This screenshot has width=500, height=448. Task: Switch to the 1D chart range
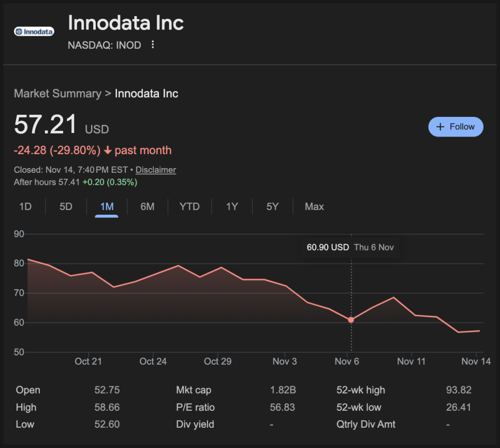25,206
